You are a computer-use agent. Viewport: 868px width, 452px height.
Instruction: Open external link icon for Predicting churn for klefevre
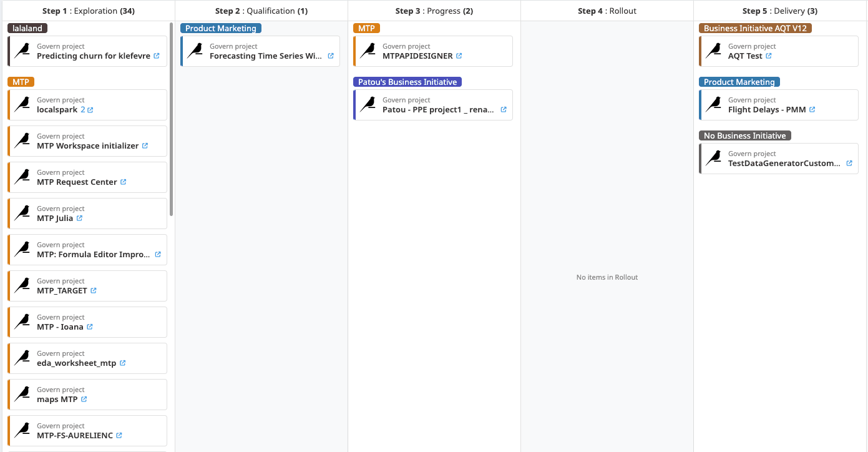pyautogui.click(x=157, y=56)
